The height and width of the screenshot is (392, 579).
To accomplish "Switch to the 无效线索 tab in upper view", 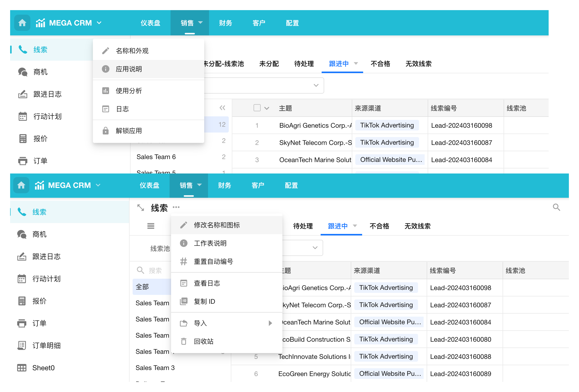I will (x=418, y=64).
